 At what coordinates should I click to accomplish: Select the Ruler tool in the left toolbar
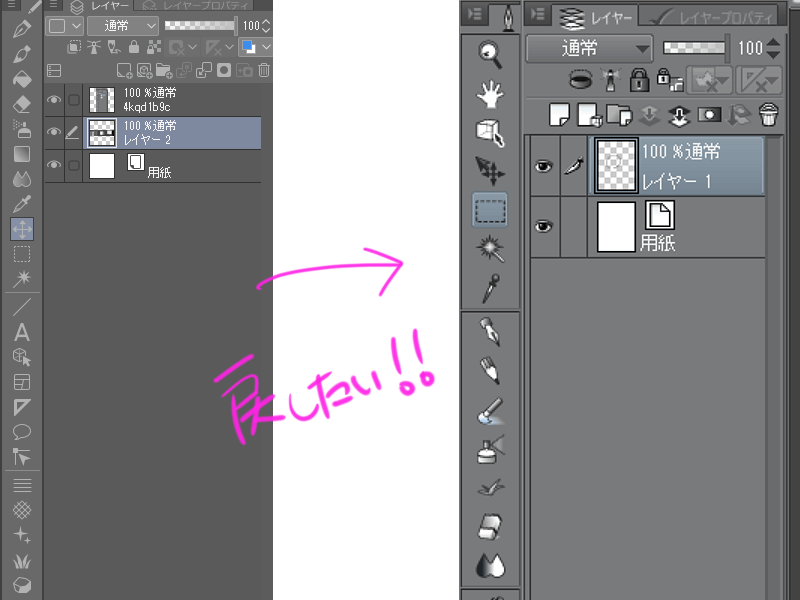(21, 407)
